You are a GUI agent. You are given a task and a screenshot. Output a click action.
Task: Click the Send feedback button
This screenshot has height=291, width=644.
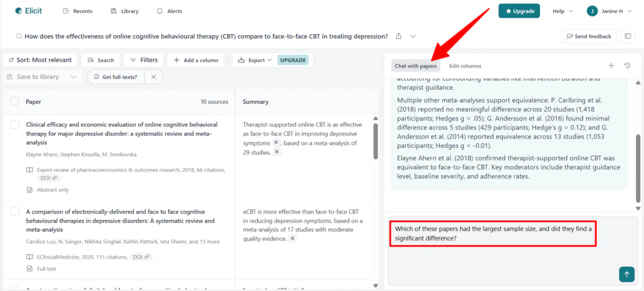tap(588, 36)
